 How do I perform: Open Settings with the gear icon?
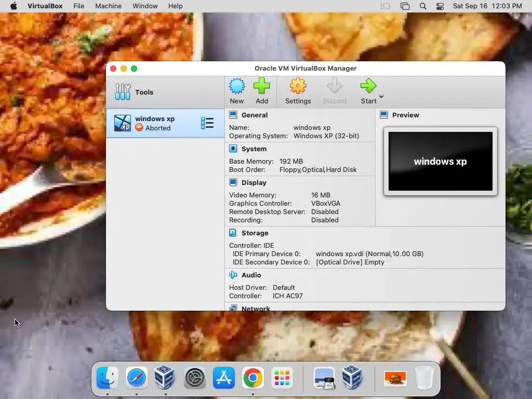298,86
